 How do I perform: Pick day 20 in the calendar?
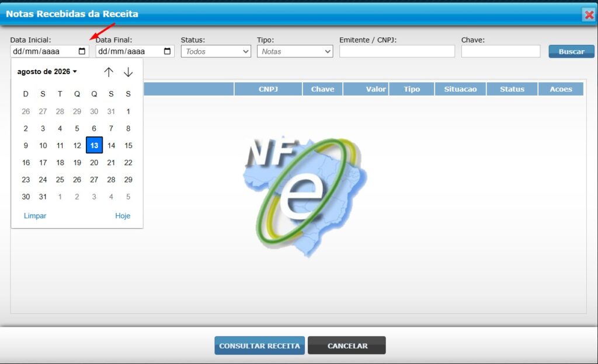point(94,163)
